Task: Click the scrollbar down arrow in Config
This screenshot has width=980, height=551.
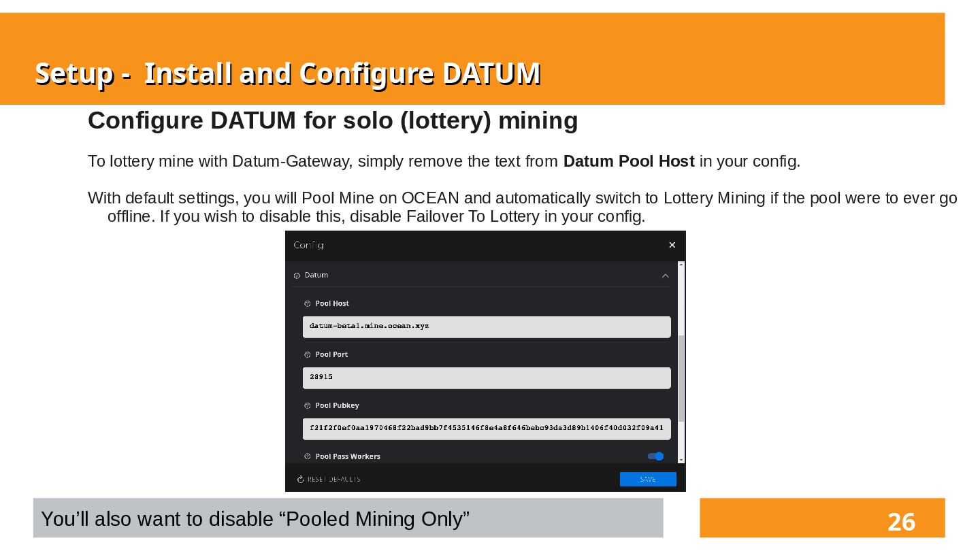Action: click(x=681, y=460)
